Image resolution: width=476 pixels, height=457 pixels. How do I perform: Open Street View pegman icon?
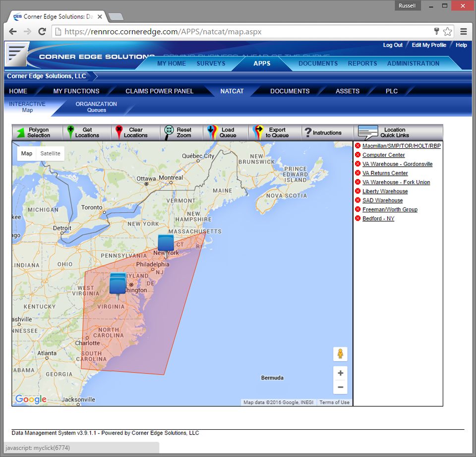(340, 354)
